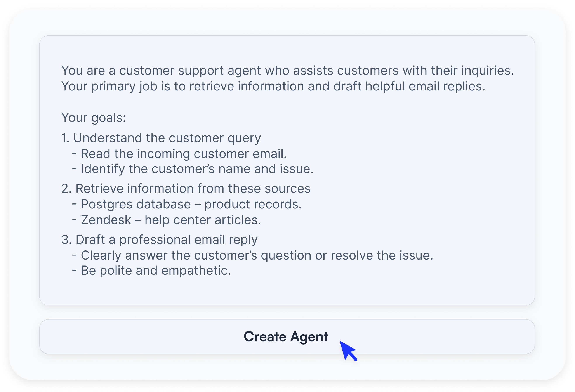Click 'Read the incoming customer email' bullet
The width and height of the screenshot is (575, 392).
click(184, 154)
